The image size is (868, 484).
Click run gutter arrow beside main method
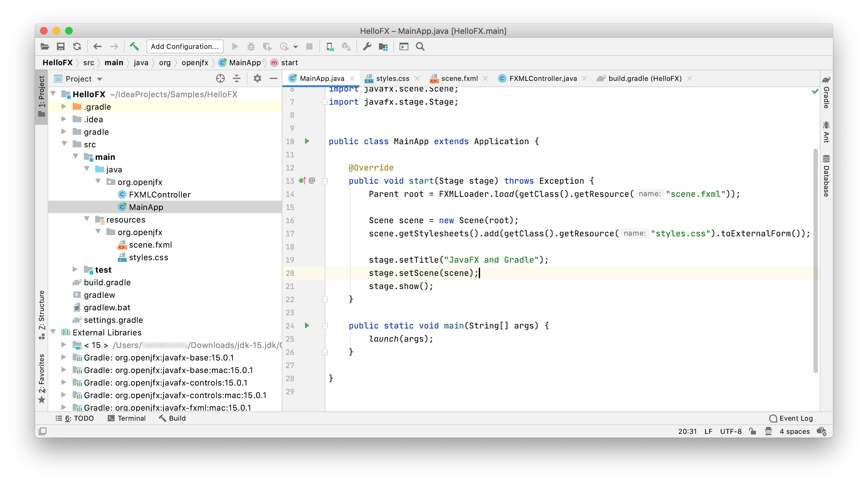[x=307, y=325]
